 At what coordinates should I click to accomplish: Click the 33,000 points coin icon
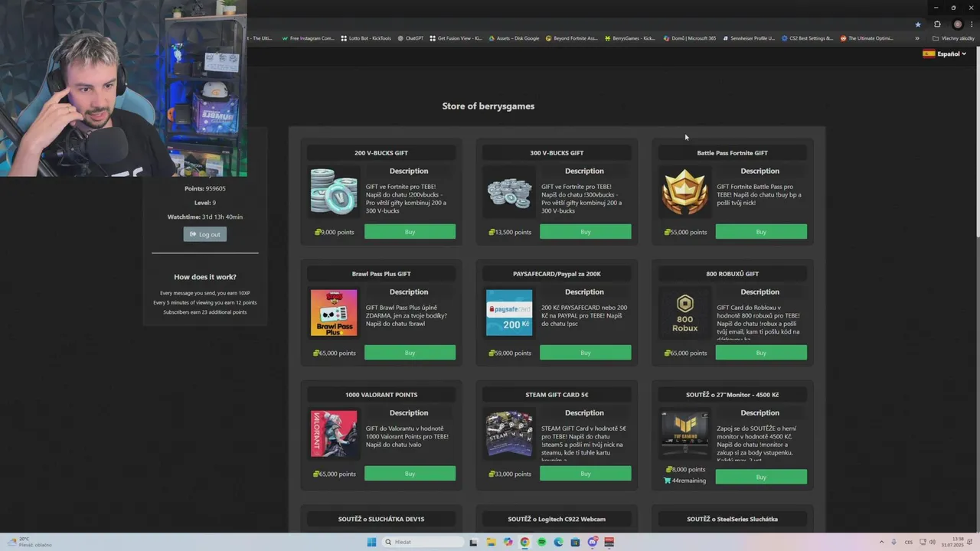click(492, 474)
